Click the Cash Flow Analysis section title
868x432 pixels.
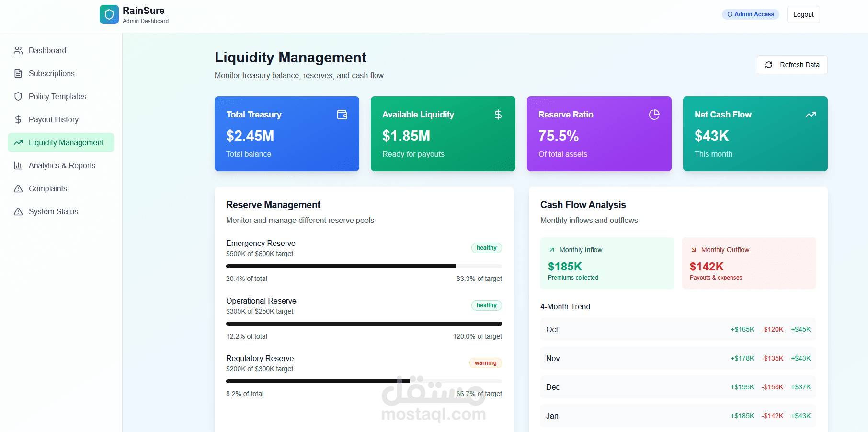(583, 205)
